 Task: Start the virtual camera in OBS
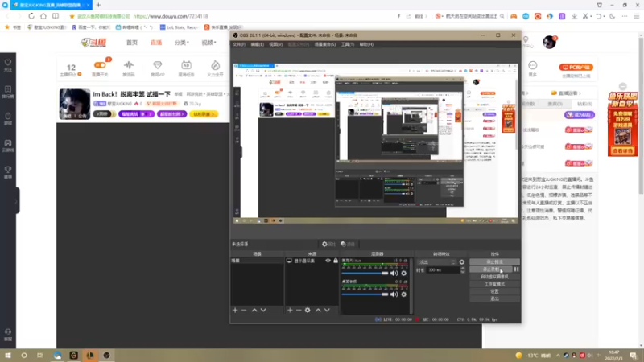(x=494, y=277)
